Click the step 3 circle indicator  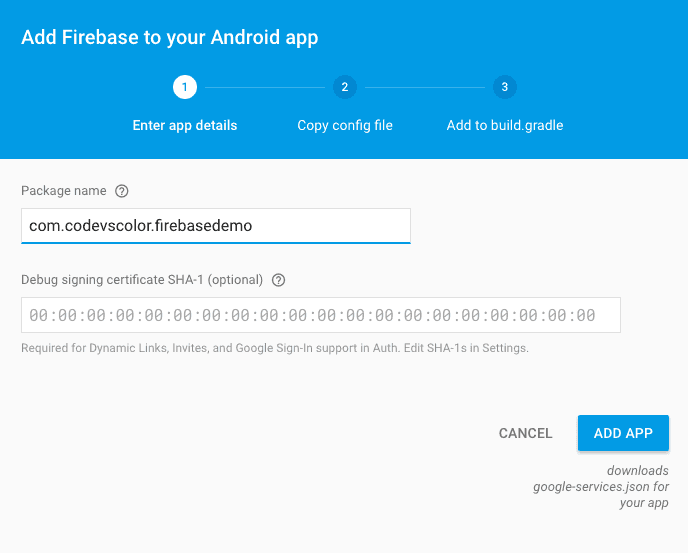point(504,87)
